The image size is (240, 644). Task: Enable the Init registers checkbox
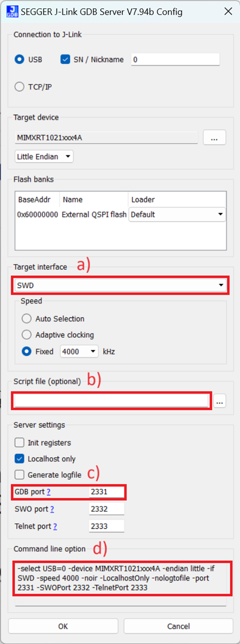point(19,443)
